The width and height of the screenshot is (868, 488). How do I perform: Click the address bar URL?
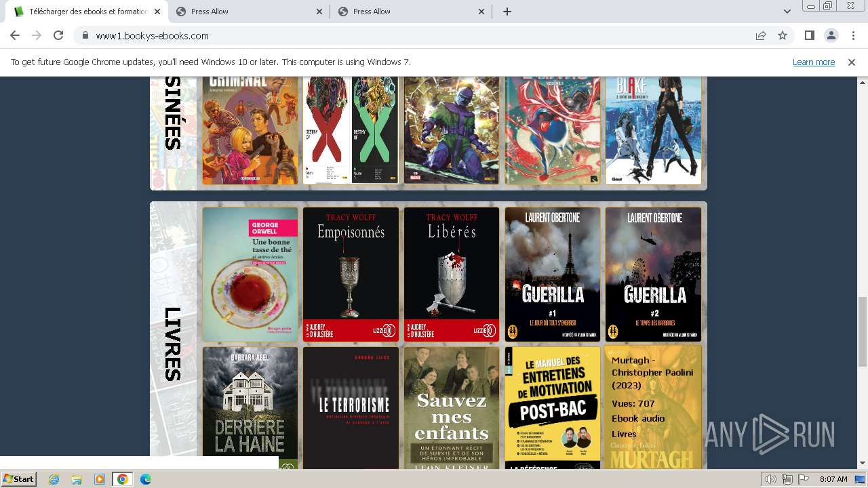coord(152,36)
